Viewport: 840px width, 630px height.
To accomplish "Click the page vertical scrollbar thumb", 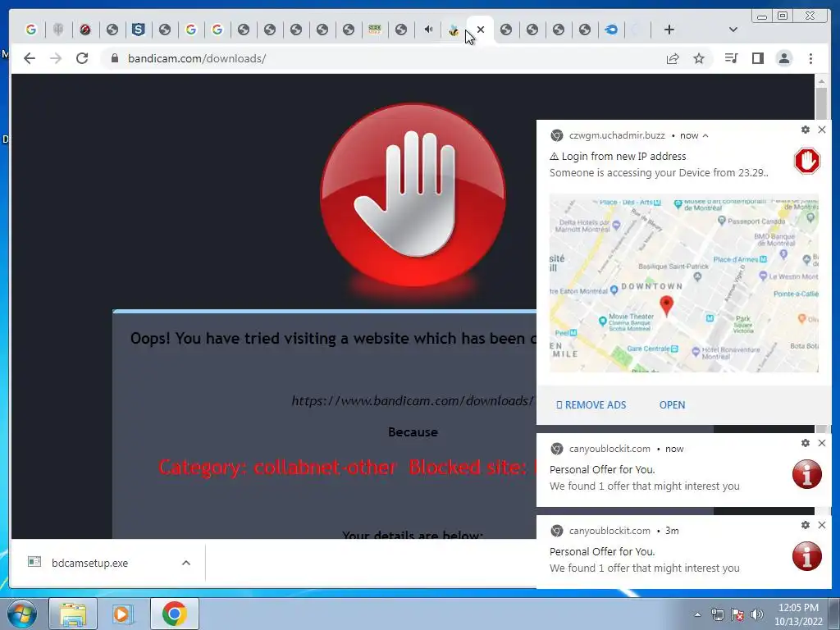I will [821, 104].
